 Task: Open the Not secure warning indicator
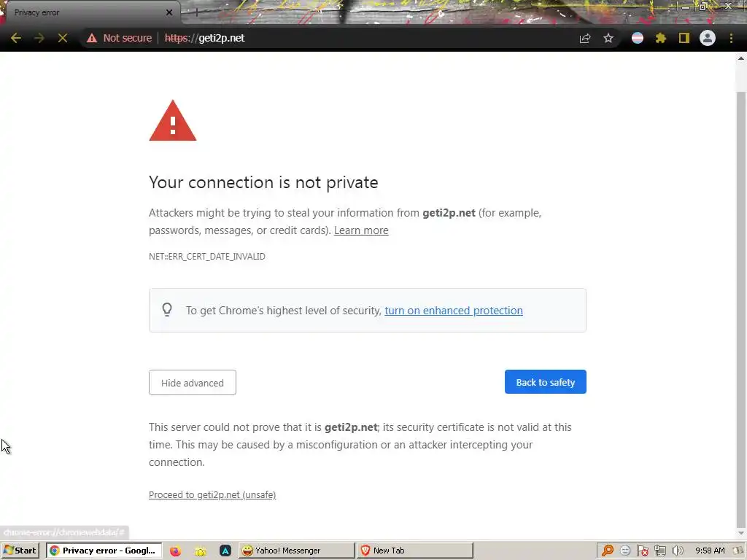click(x=119, y=38)
